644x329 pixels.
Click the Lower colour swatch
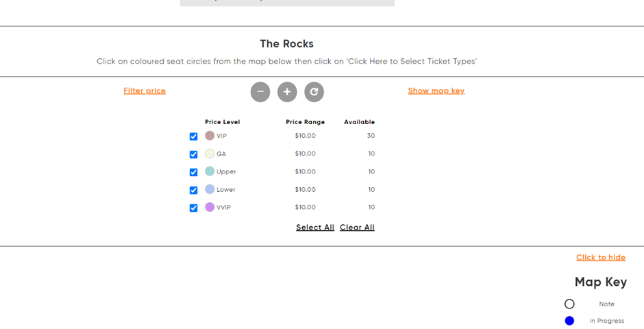point(210,189)
